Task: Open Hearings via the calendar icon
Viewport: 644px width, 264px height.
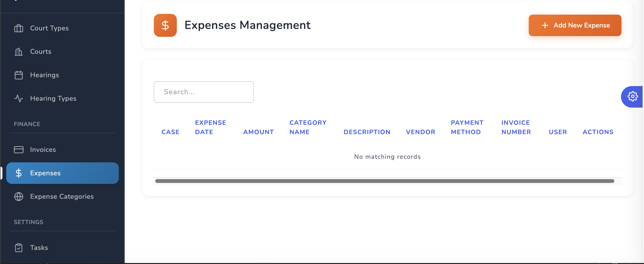Action: [18, 75]
